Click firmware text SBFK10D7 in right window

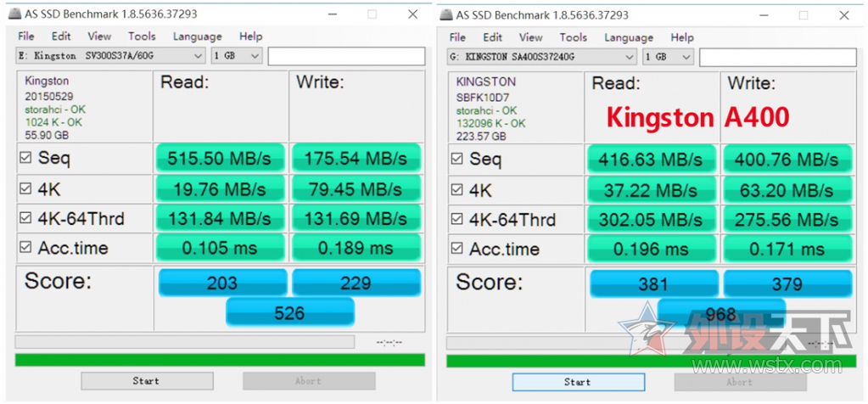point(483,98)
